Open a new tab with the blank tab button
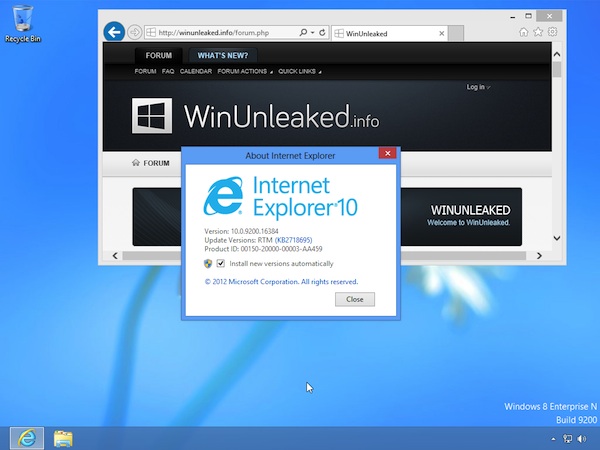 [x=456, y=33]
